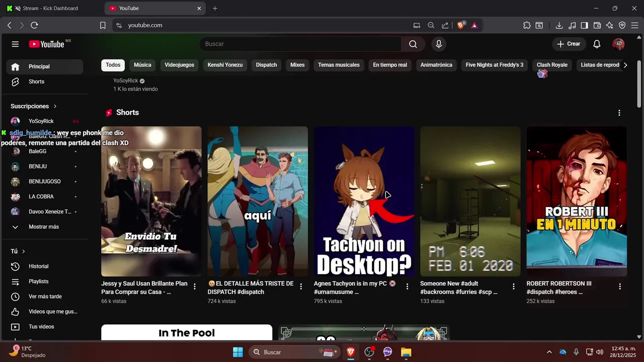
Task: Open the In The Pool video thumbnail
Action: [187, 332]
